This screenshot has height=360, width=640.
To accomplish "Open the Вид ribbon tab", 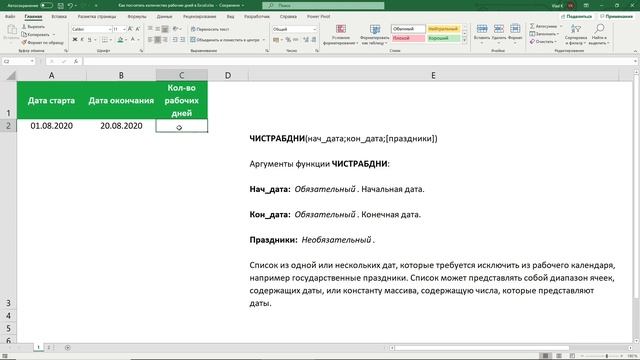I will [x=231, y=17].
